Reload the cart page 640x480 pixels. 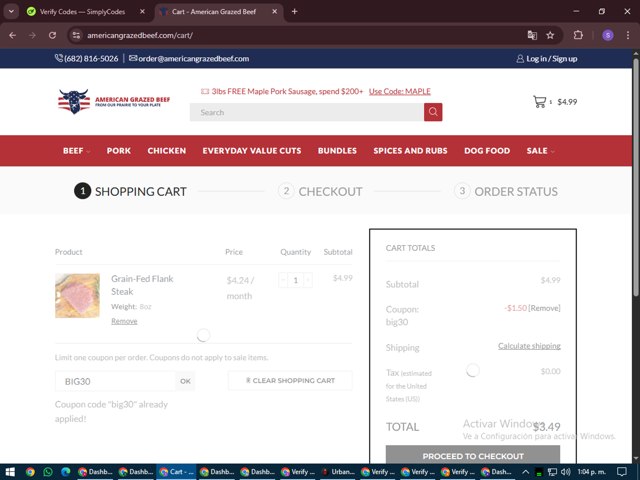[52, 36]
